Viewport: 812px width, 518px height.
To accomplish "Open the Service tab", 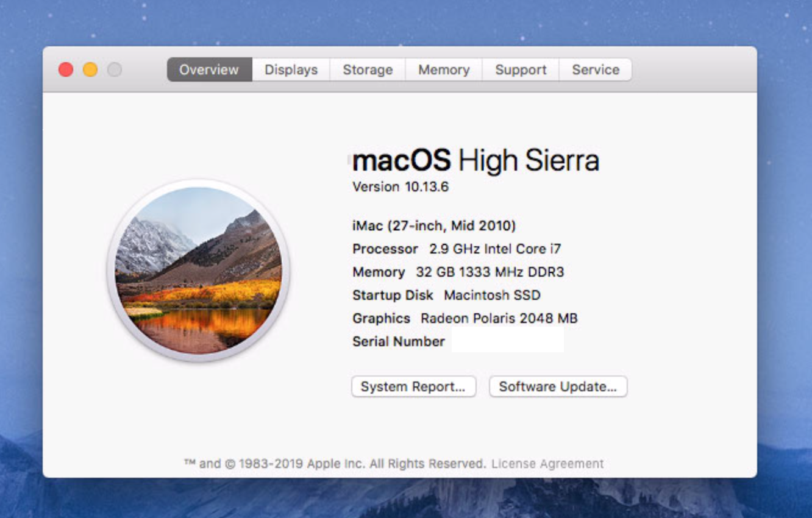I will tap(596, 69).
